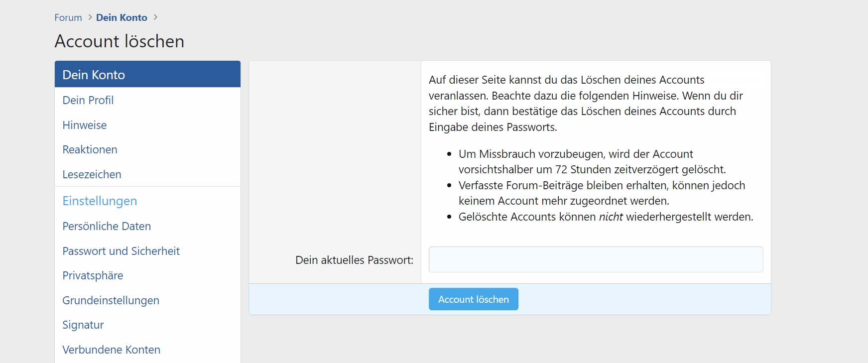This screenshot has height=363, width=868.
Task: Go to Hinweise in the sidebar
Action: (x=85, y=125)
